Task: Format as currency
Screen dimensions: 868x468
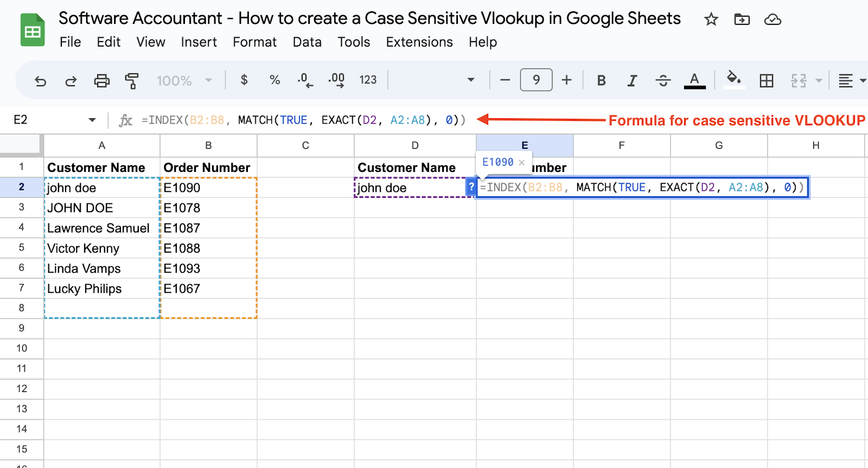Action: click(x=244, y=80)
